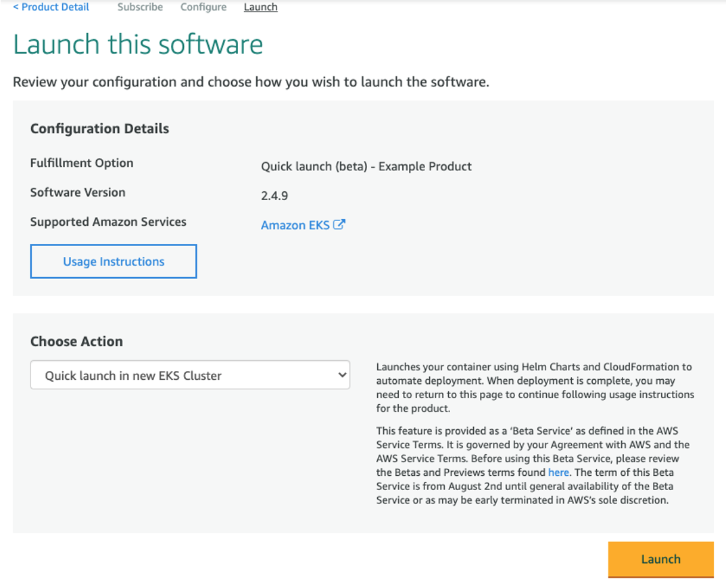728x586 pixels.
Task: Click the version number 2.4.9
Action: click(274, 196)
